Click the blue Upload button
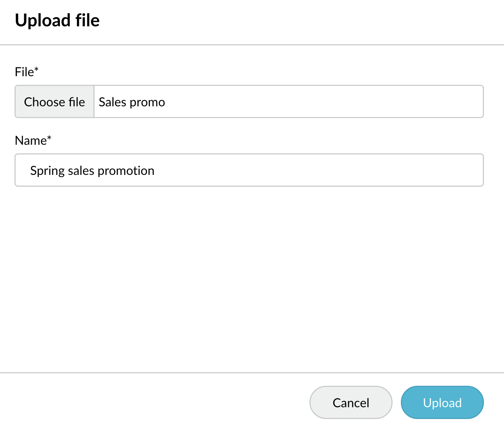 (442, 402)
